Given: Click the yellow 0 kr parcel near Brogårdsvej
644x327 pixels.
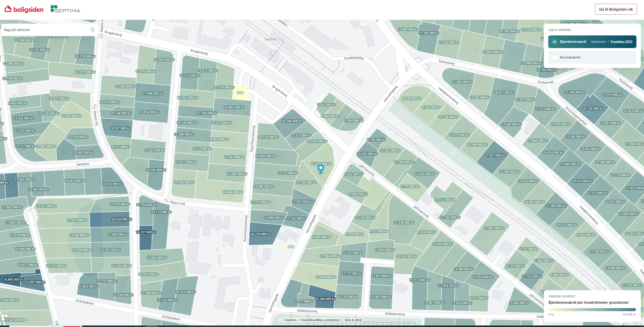Looking at the screenshot, I should pos(240,93).
